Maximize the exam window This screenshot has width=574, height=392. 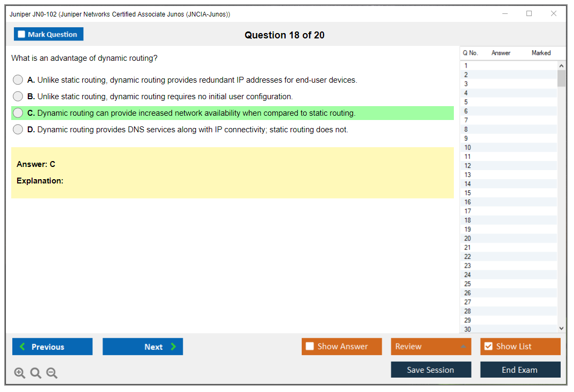529,14
